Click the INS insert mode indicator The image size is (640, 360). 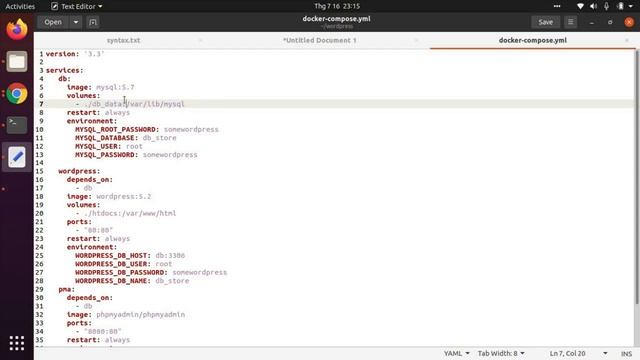coord(627,353)
